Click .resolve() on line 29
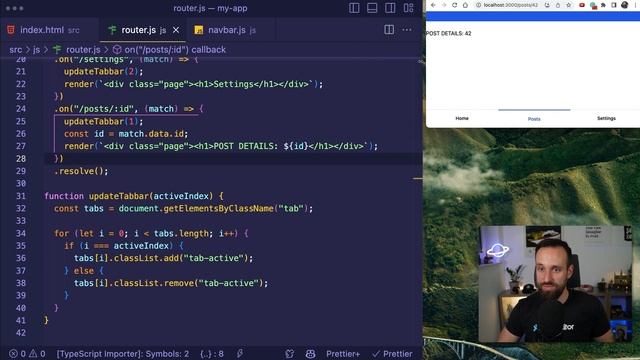640x360 pixels. point(81,171)
